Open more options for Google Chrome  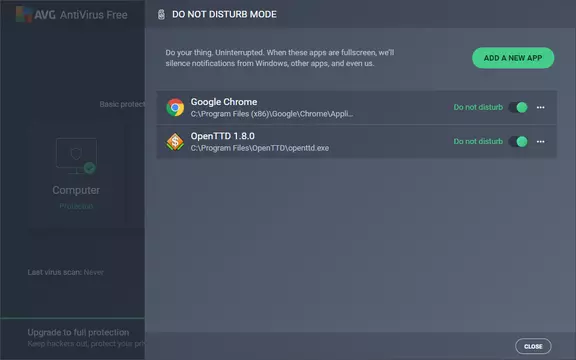click(x=540, y=107)
